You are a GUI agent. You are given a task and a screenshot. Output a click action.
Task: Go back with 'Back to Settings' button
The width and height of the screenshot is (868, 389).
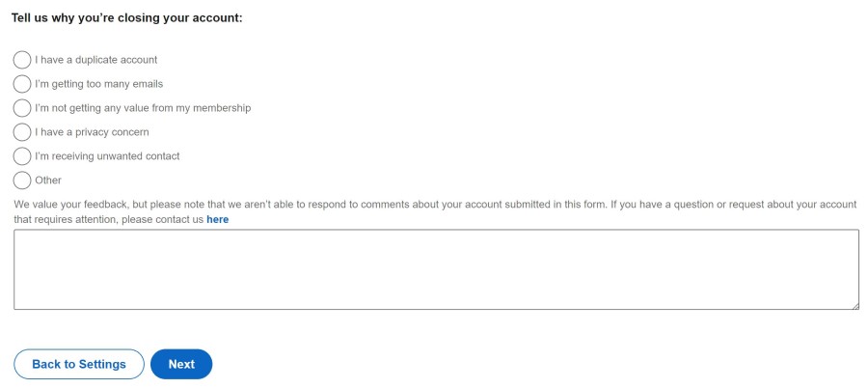click(x=79, y=364)
